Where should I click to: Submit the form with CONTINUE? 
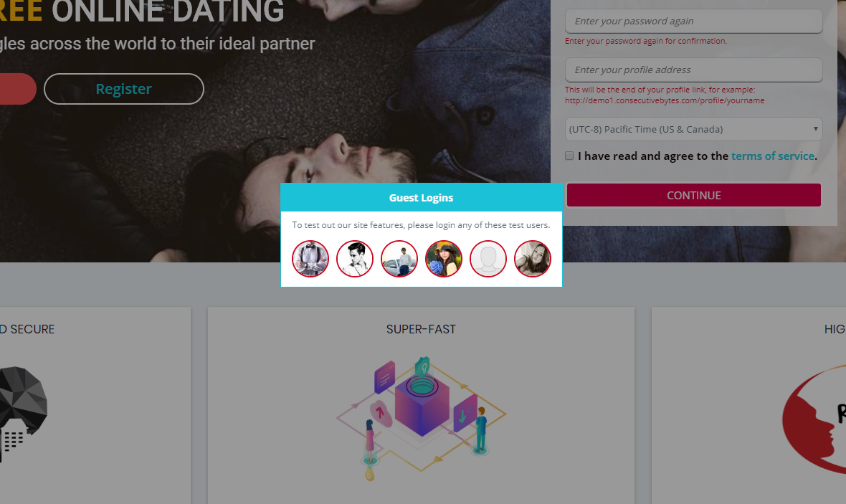click(x=694, y=195)
